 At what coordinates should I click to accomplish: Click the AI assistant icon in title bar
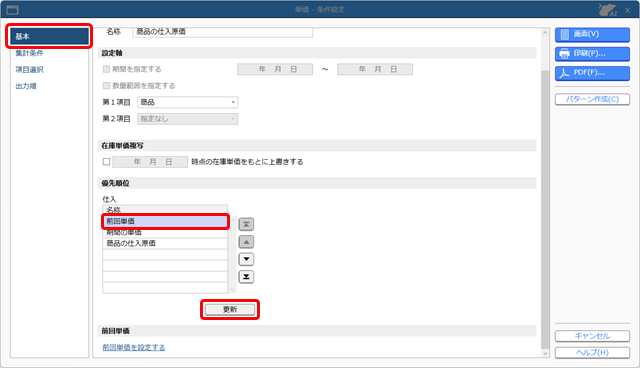[607, 9]
